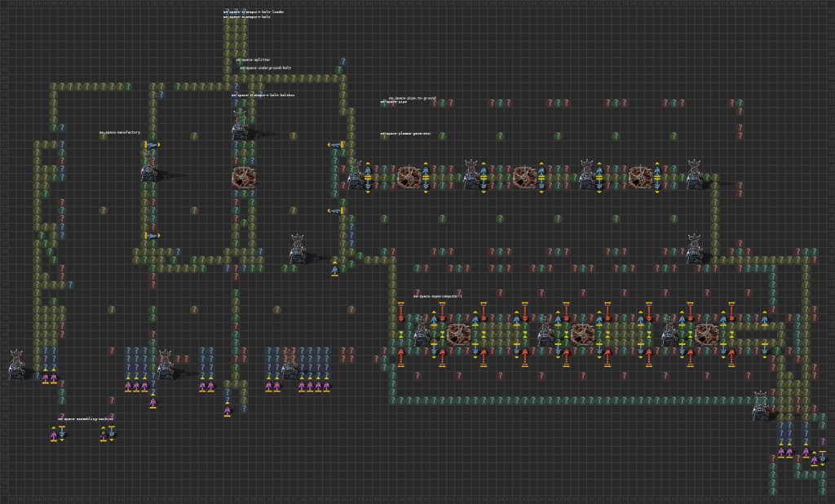Click the right purple inserter under the assembling-machine label
Viewport: 835px width, 504px height.
104,434
